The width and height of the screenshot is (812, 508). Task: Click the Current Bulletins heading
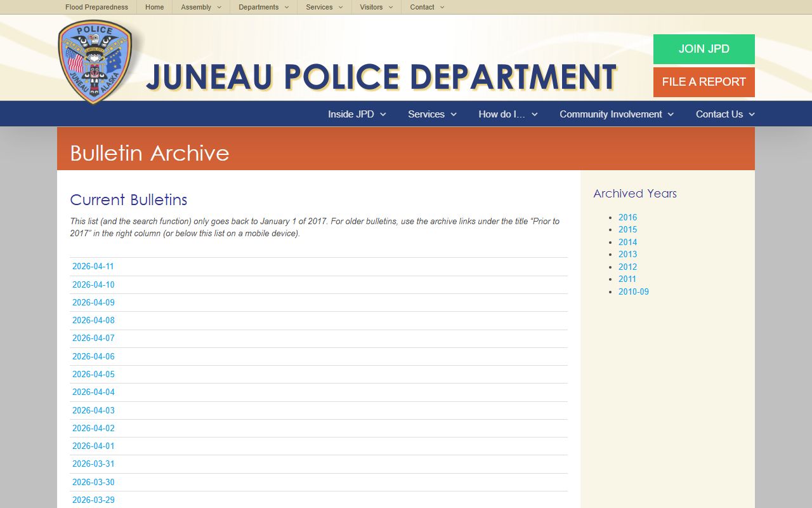tap(129, 199)
